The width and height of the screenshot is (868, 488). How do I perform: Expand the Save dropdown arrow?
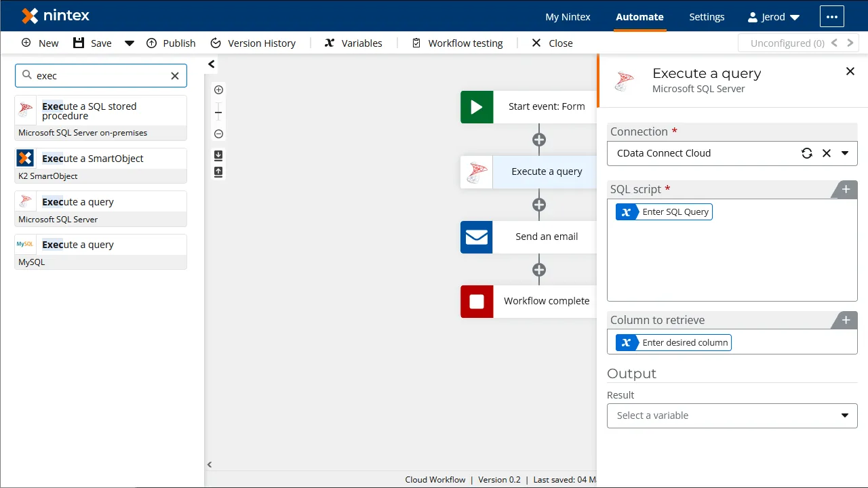[130, 43]
